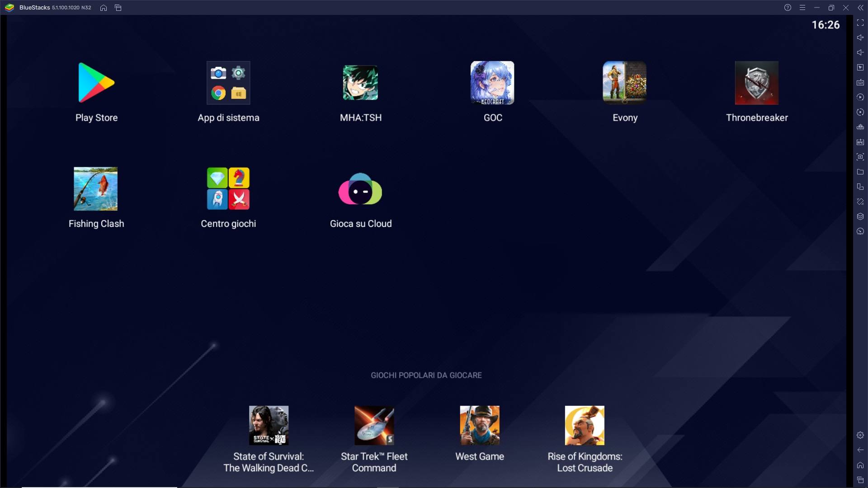Open keyboard game controls in sidebar
Screen dimensions: 868x488
(x=860, y=82)
